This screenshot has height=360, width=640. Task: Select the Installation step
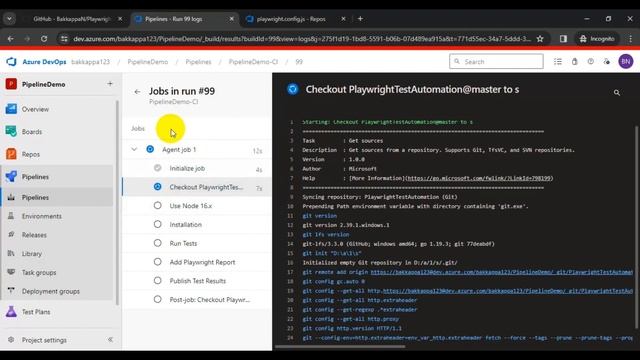tap(197, 224)
